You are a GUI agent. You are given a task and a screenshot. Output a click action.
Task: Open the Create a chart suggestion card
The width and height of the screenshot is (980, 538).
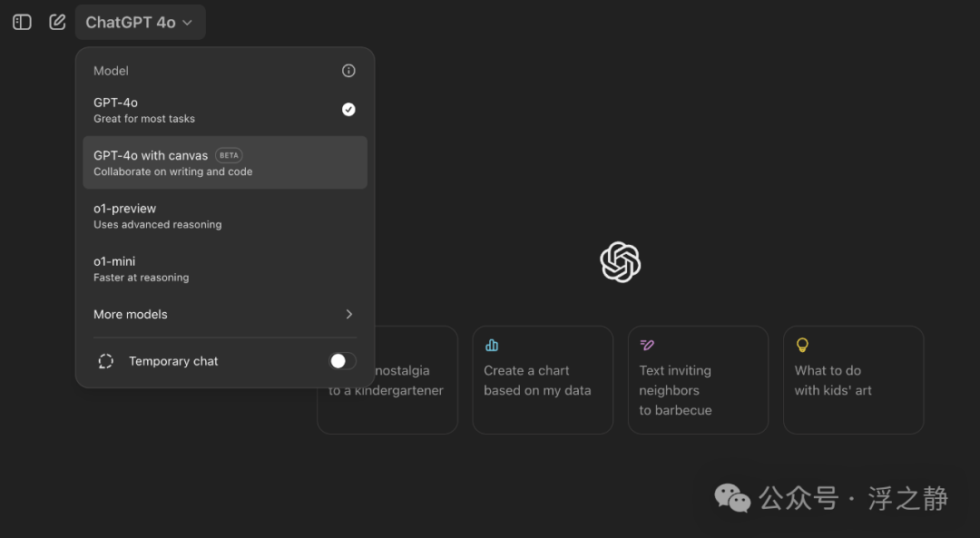click(x=543, y=380)
